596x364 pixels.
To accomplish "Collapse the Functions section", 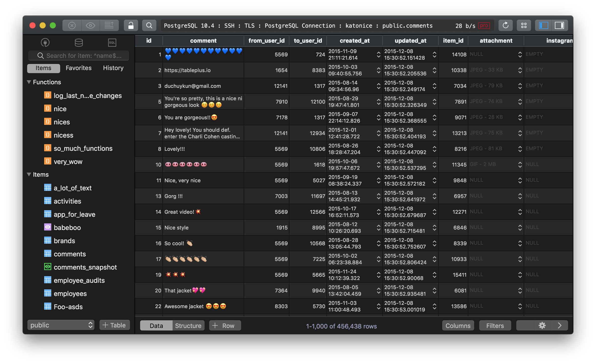I will click(29, 82).
